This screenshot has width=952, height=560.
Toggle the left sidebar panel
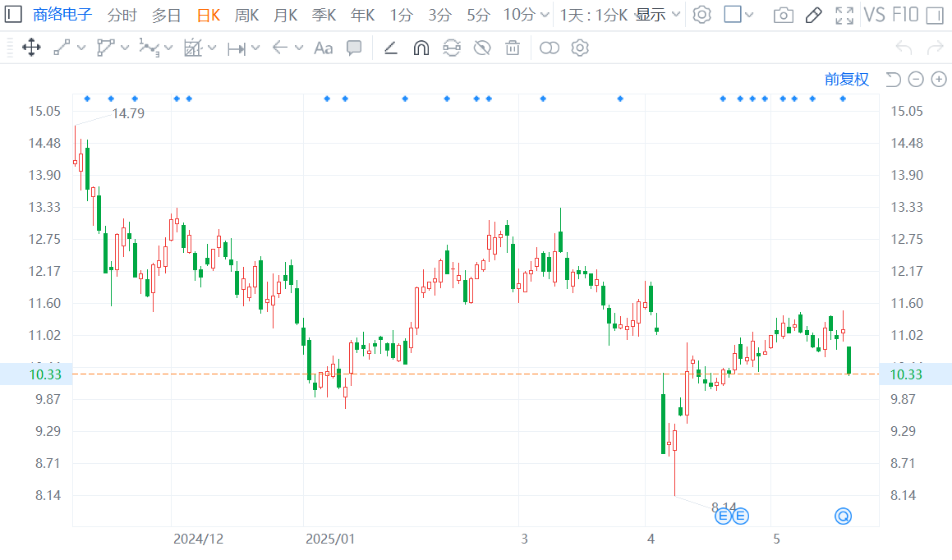coord(13,14)
